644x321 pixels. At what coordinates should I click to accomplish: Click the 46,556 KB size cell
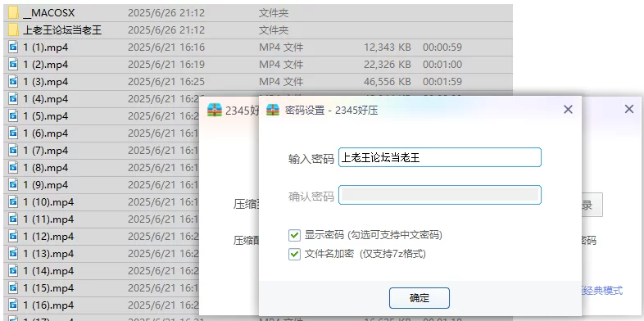coord(388,82)
